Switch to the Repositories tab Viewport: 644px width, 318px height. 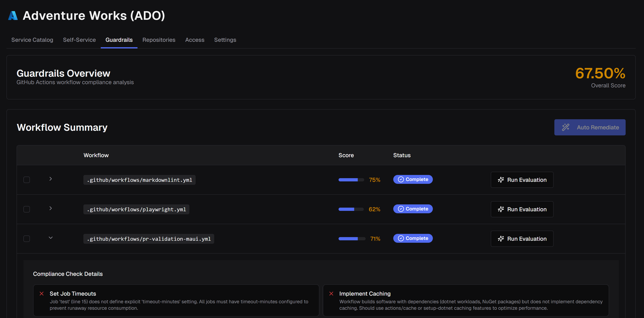(159, 40)
